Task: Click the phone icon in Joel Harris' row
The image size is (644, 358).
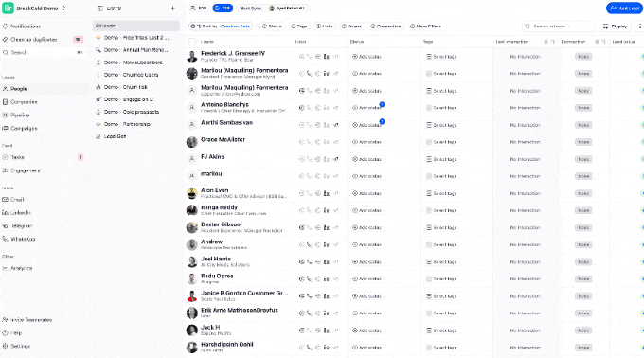Action: click(x=310, y=262)
